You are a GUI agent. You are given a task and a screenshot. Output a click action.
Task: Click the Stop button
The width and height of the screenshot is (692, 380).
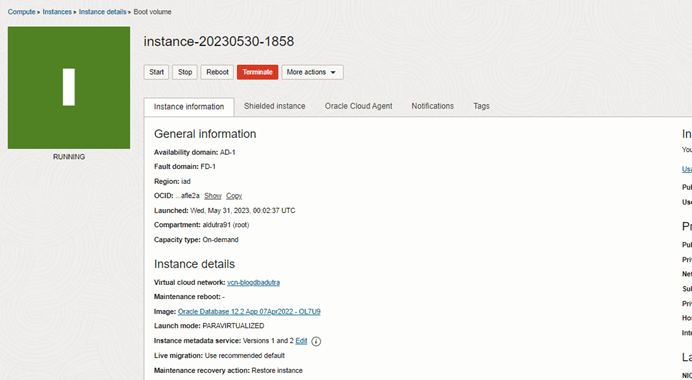pos(185,72)
